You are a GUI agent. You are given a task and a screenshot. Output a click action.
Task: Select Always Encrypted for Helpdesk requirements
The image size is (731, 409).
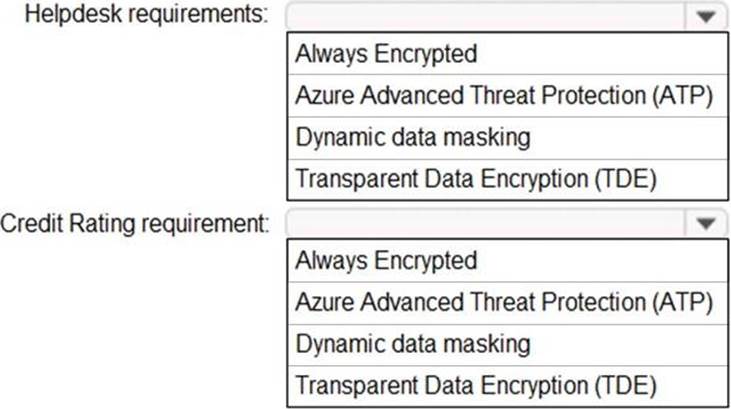(386, 54)
